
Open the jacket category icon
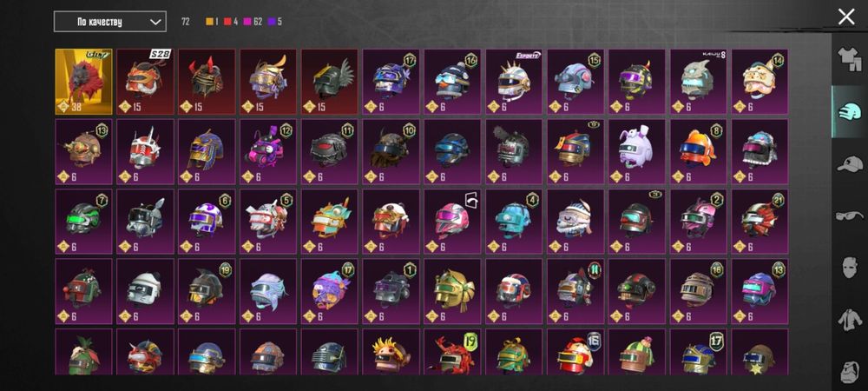coord(850,320)
